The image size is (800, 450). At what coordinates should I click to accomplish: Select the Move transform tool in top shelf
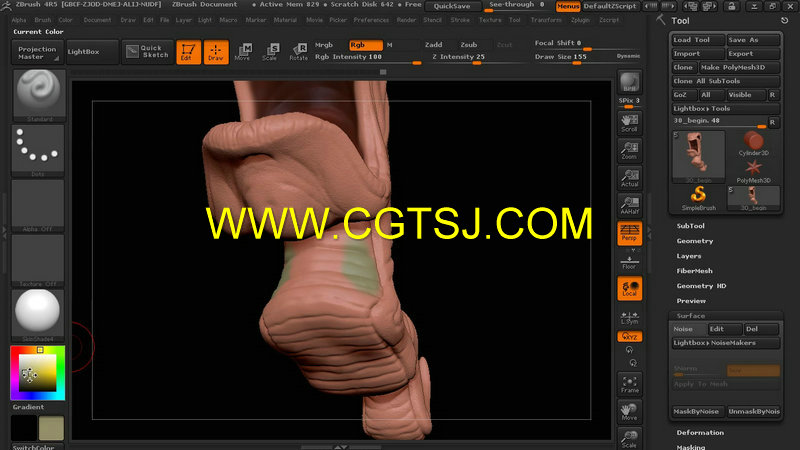click(x=243, y=52)
